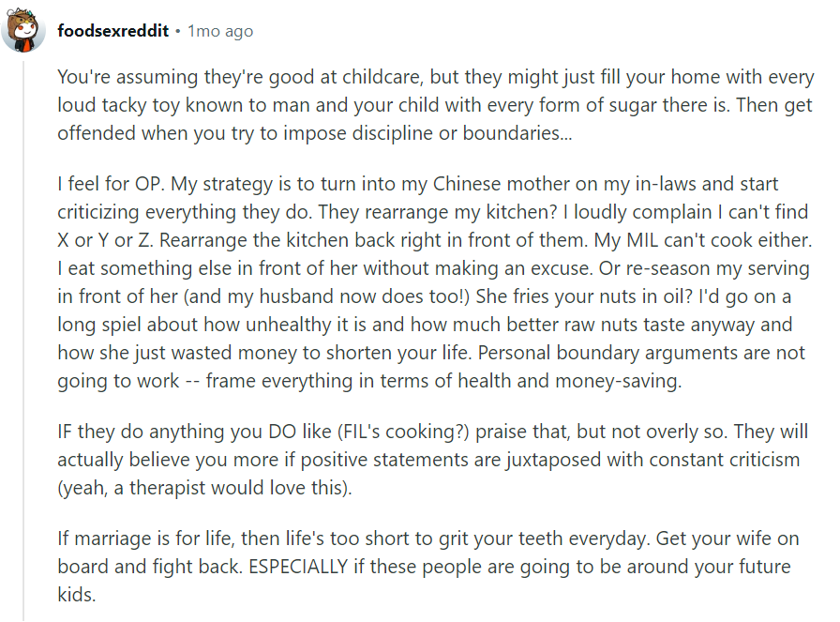Click the phrase "discipline or boundaries..."
The image size is (840, 622).
(x=462, y=133)
